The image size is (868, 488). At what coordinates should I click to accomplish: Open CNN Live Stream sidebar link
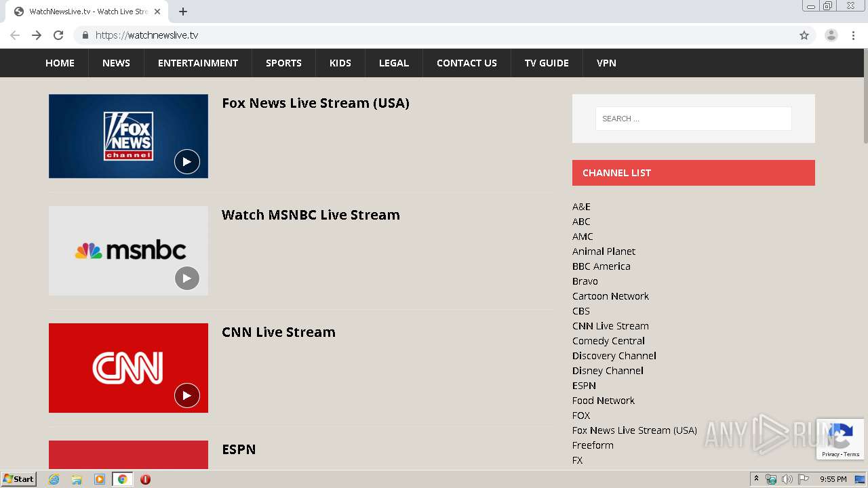(x=610, y=326)
